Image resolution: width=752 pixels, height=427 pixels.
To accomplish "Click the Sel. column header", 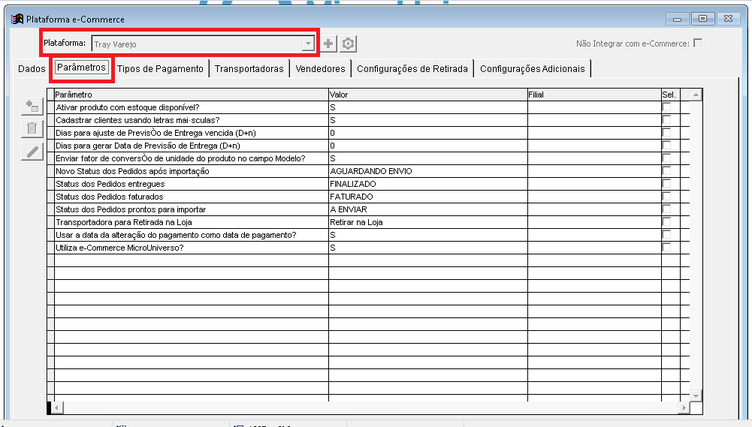I will 670,95.
